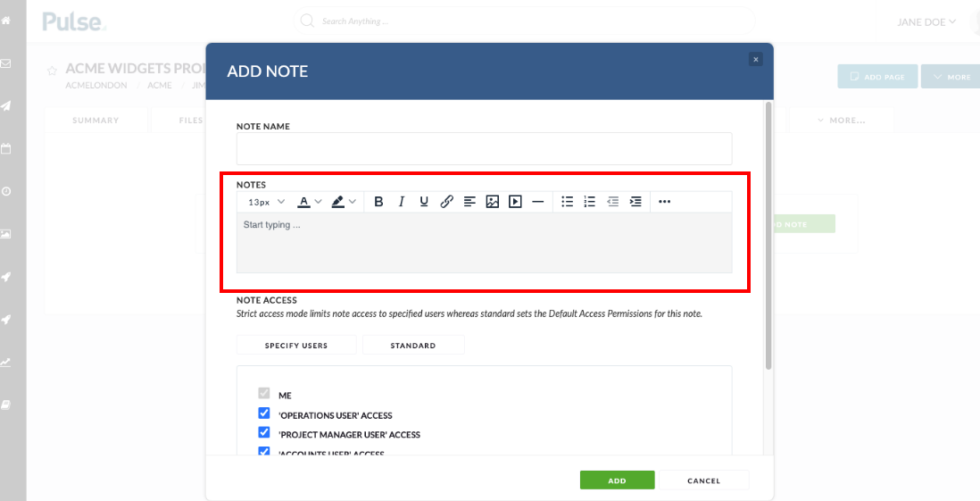Open the paper plane icon in sidebar
The width and height of the screenshot is (980, 501).
click(5, 105)
